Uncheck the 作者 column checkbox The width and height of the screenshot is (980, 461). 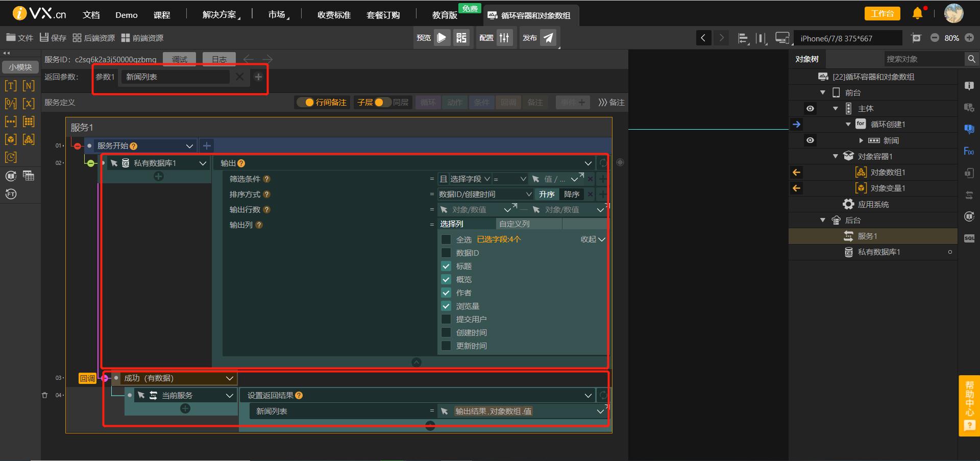pos(446,293)
